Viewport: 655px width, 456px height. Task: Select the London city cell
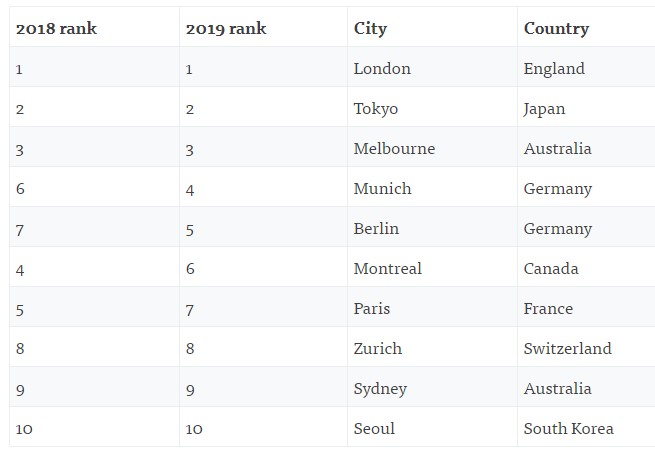point(382,69)
